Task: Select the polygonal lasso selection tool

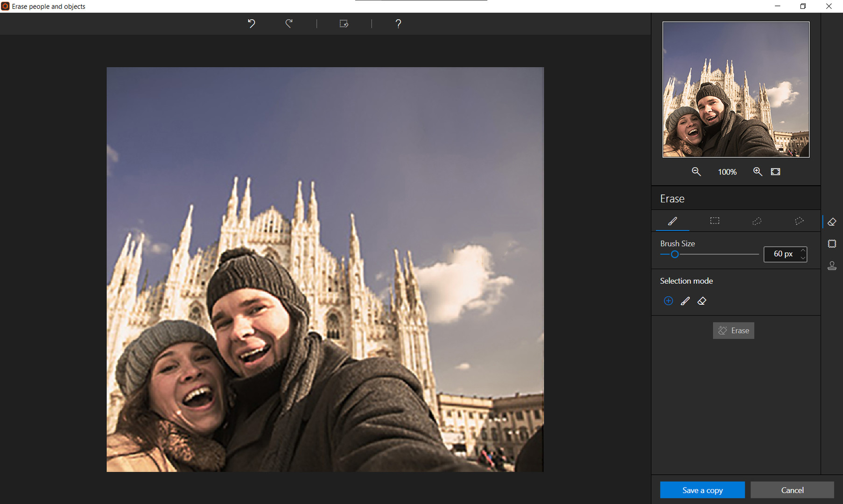Action: 799,221
